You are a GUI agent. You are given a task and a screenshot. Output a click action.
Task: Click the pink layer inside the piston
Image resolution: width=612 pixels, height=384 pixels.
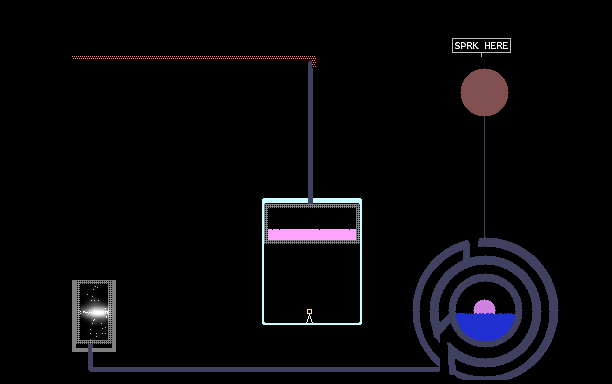[x=312, y=235]
